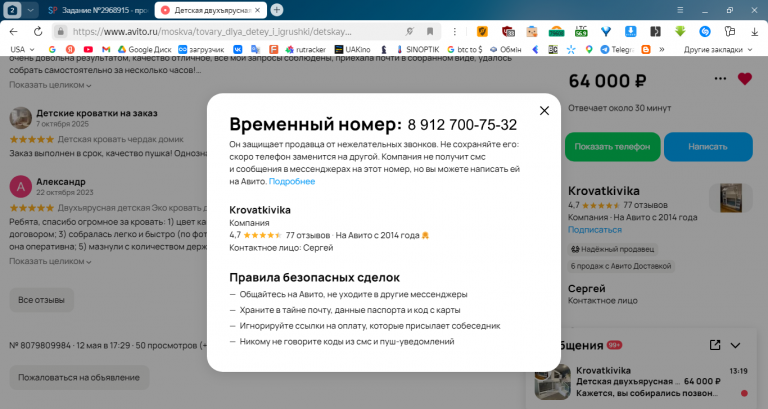
Task: Open the LTC price extension icon
Action: tap(581, 31)
